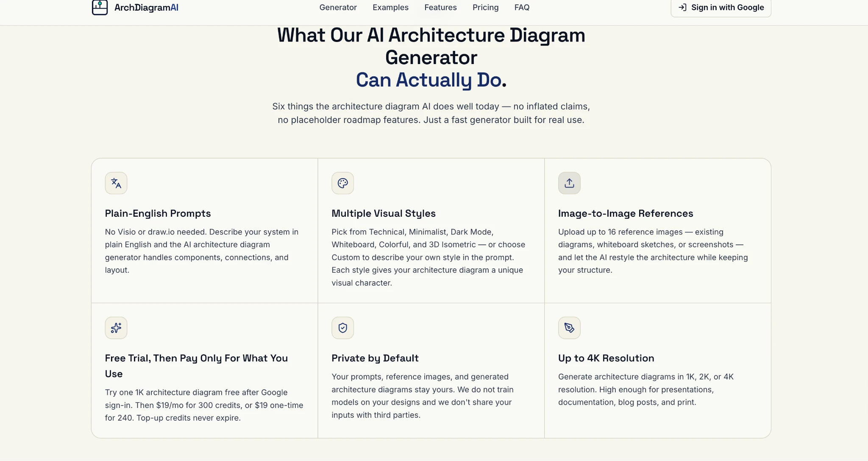Open the Features nav item

(440, 7)
